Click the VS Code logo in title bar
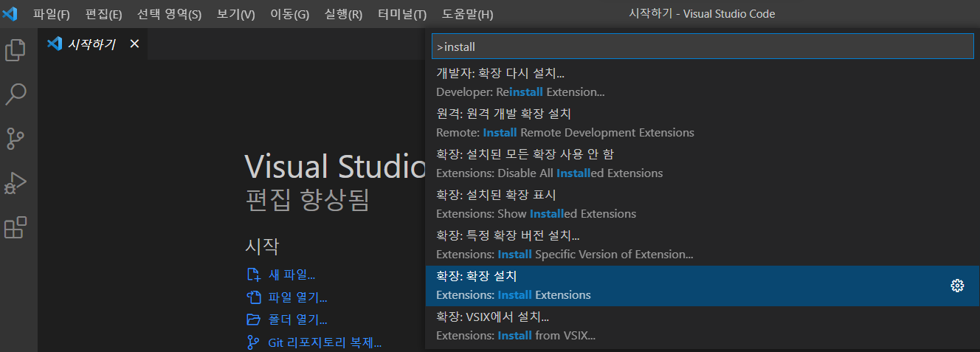 coord(10,14)
